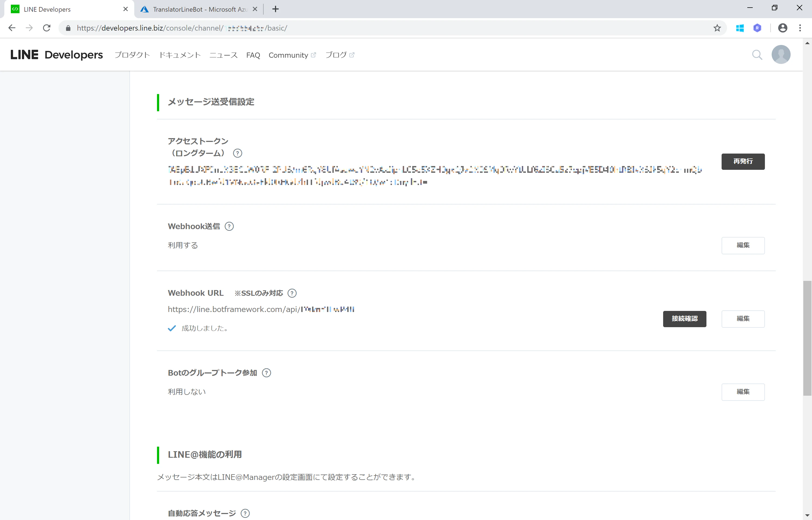Open the Community external link

(x=292, y=55)
